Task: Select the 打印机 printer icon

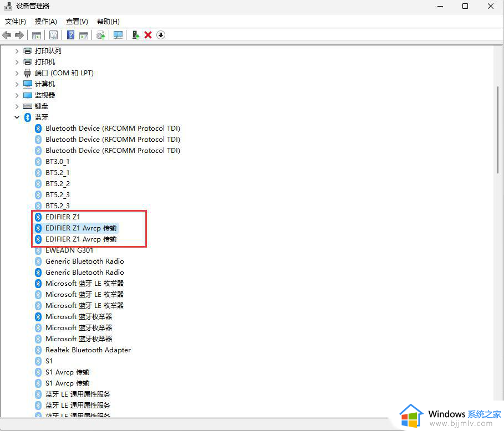Action: point(28,61)
